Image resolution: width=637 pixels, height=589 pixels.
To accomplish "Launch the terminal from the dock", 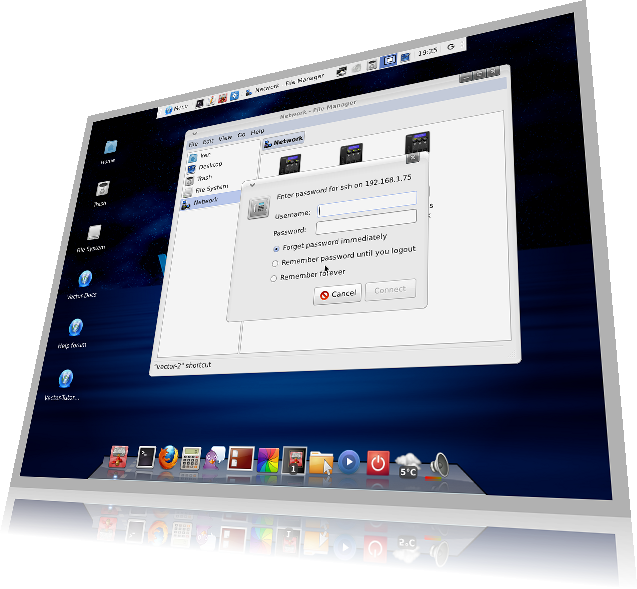I will [x=146, y=458].
